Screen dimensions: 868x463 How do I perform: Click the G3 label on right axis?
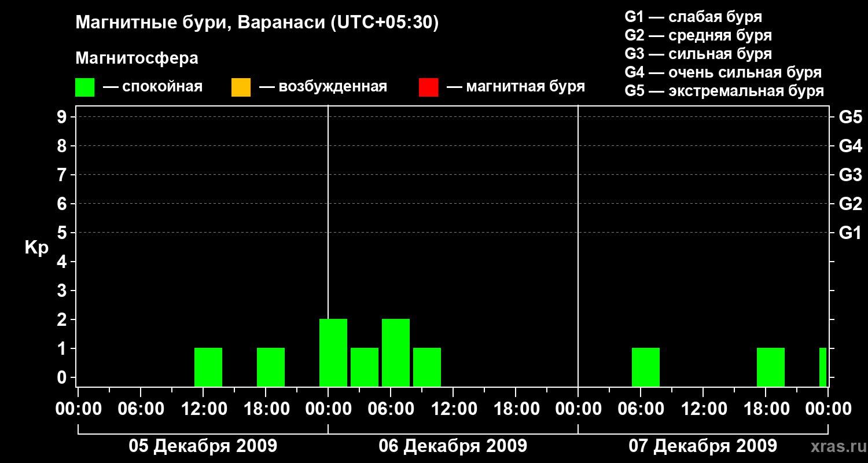850,175
